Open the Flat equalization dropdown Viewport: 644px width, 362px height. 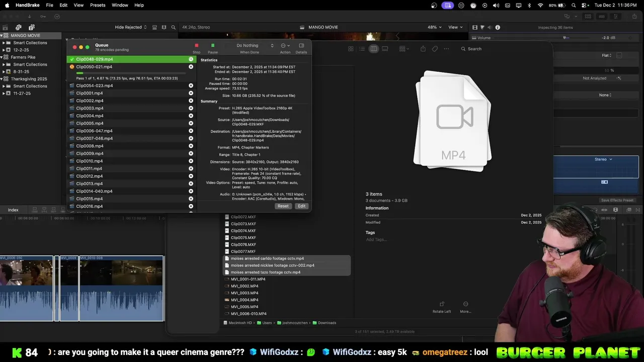(606, 55)
